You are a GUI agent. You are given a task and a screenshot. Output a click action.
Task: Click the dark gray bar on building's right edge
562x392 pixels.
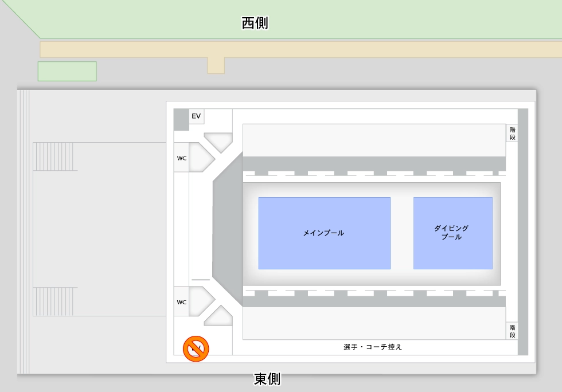(522, 232)
